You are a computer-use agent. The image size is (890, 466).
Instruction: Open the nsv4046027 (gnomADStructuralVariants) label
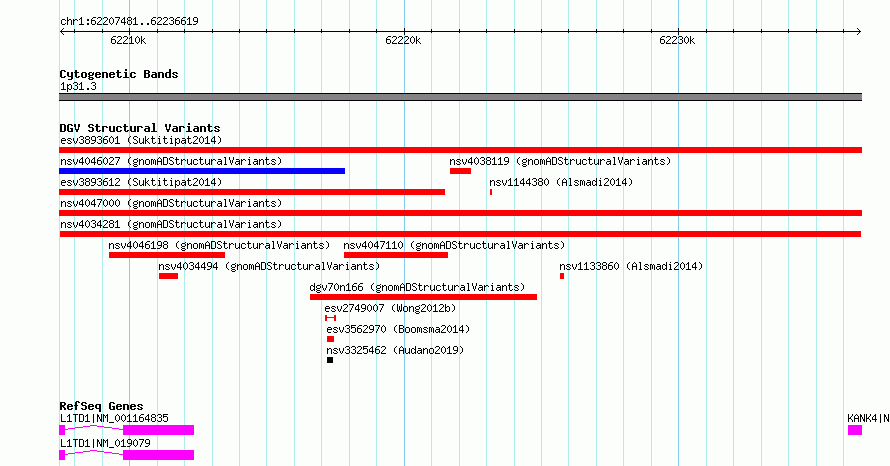coord(171,161)
